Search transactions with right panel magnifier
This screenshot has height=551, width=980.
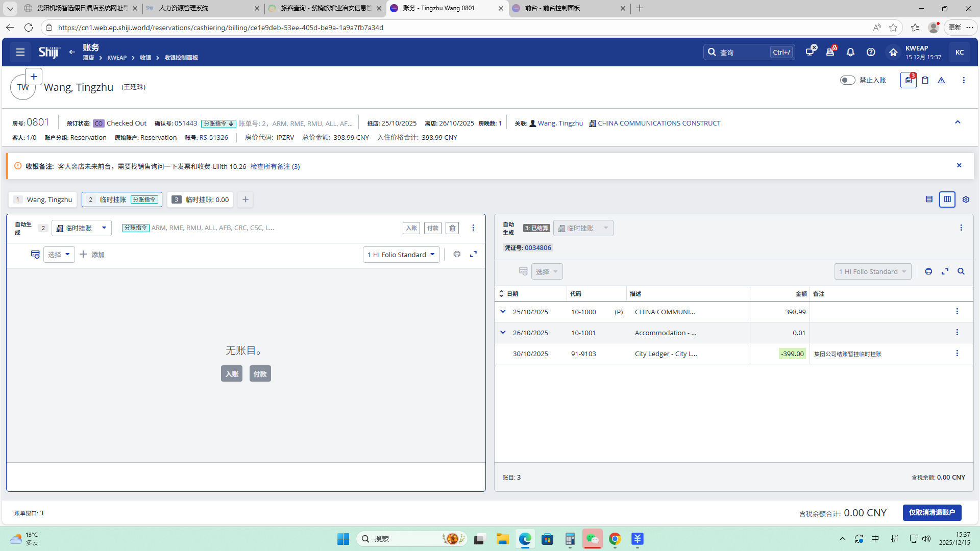click(961, 271)
